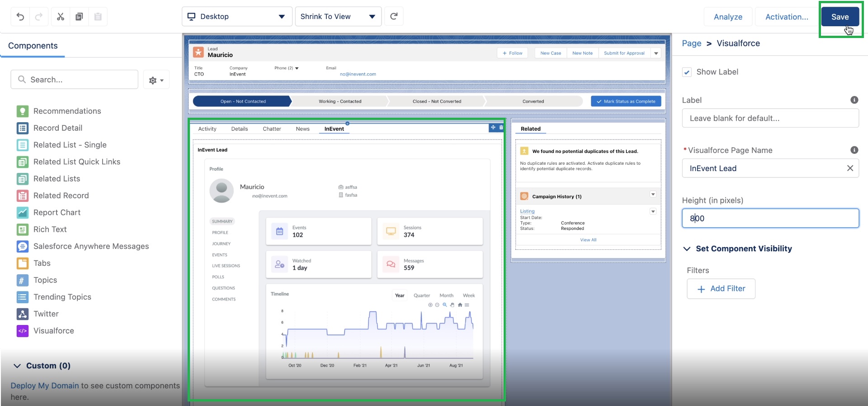Viewport: 868px width, 406px height.
Task: Click the Search components input field
Action: [74, 80]
